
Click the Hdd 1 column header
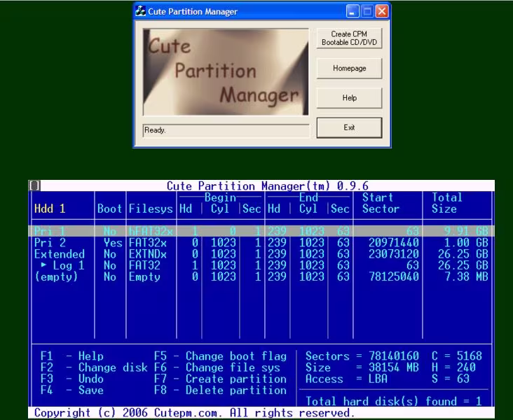[50, 209]
